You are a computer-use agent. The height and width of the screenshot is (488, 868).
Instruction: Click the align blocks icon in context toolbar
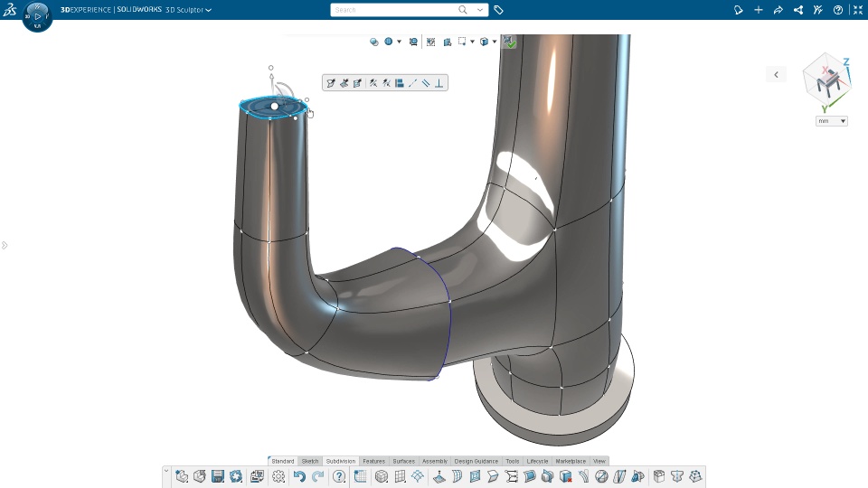399,83
